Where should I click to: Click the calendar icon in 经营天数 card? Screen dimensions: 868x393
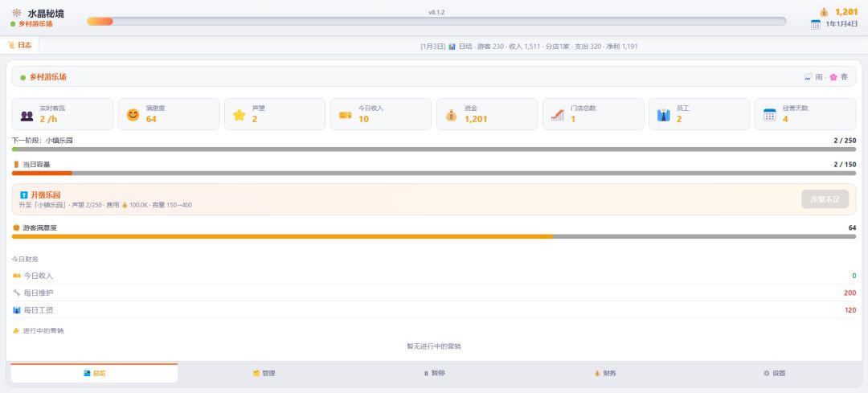tap(769, 115)
